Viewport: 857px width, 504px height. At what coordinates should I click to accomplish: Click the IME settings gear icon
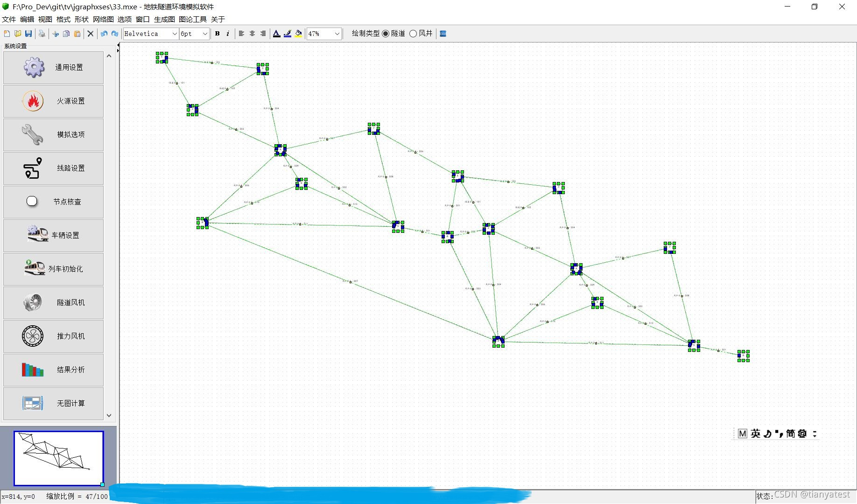point(802,434)
